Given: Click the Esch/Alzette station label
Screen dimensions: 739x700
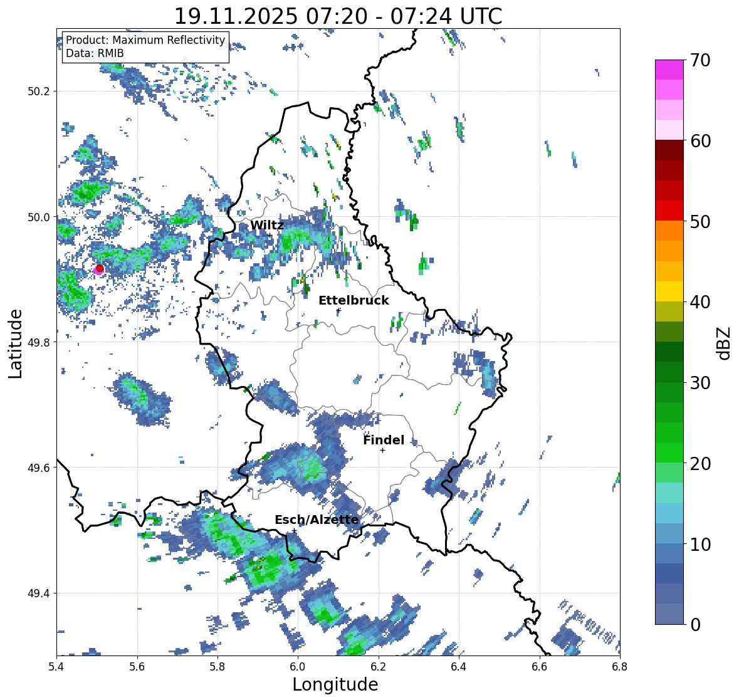Looking at the screenshot, I should 317,520.
